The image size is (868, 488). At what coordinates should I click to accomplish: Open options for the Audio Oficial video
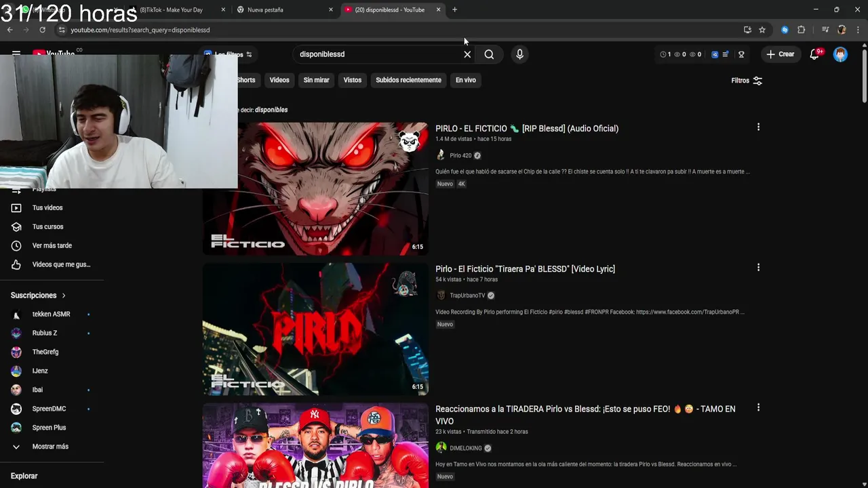758,127
